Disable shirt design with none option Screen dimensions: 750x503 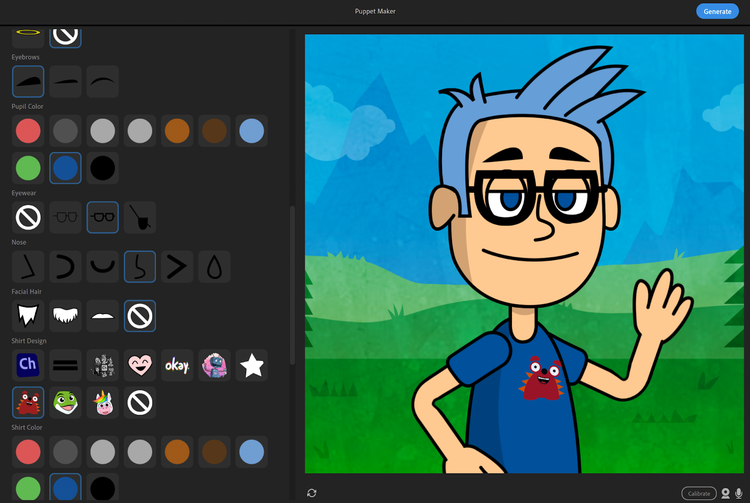click(140, 402)
